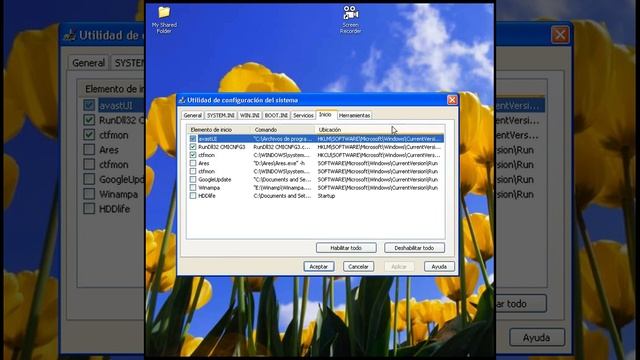Viewport: 640px width, 360px height.
Task: Select the Inicio tab
Action: pyautogui.click(x=325, y=115)
